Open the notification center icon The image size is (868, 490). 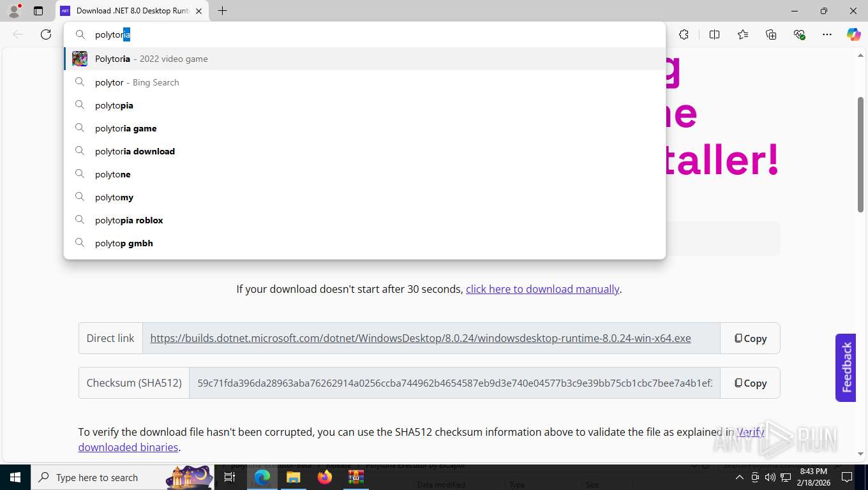846,477
